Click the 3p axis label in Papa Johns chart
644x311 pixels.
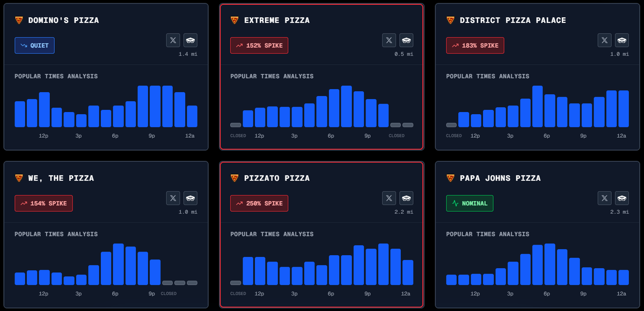click(510, 293)
